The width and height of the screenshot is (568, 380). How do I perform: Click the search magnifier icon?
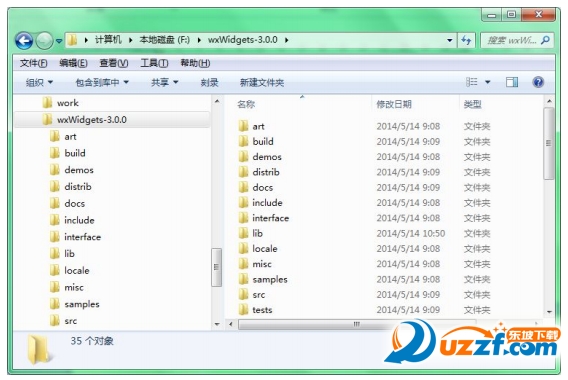(x=545, y=40)
